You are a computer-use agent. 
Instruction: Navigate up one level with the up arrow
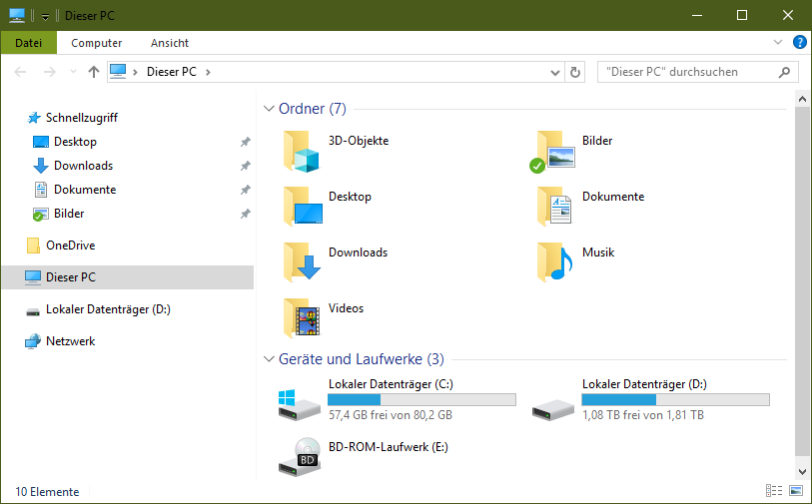[94, 72]
